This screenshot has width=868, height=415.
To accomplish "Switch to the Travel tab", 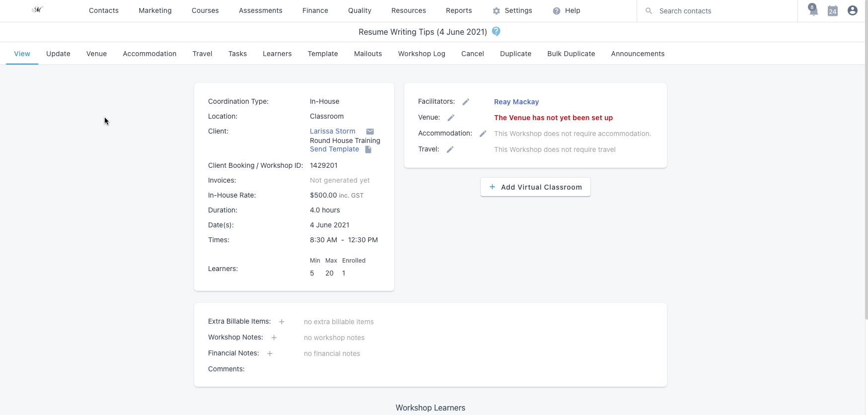I will (202, 54).
